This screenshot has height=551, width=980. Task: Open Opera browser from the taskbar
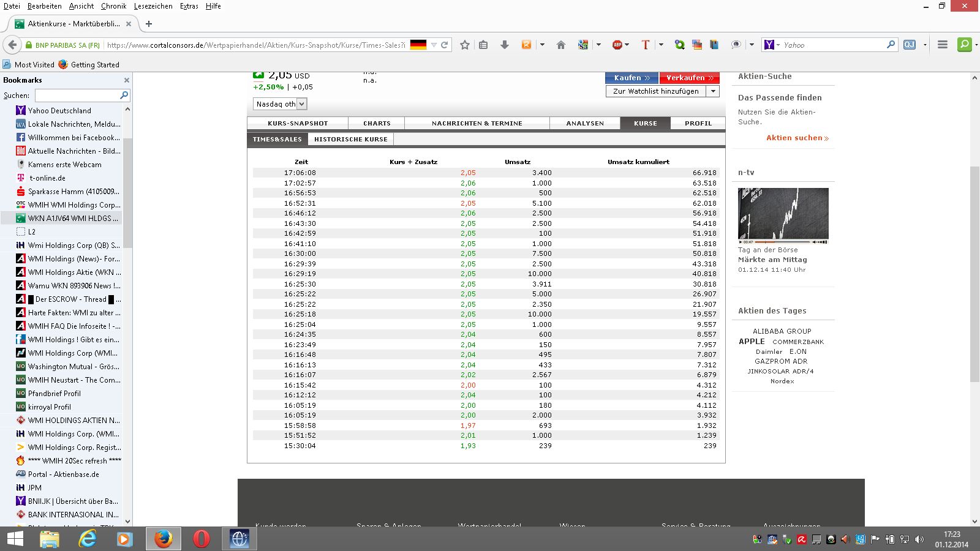201,539
